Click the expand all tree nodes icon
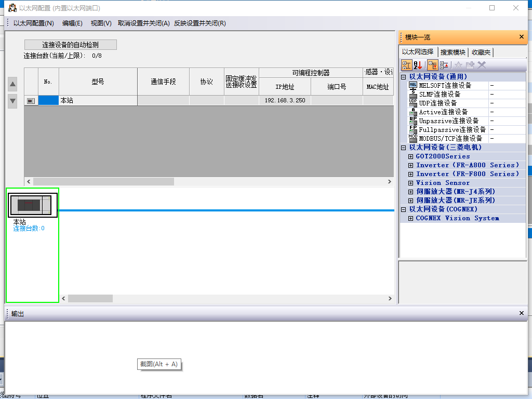532x399 pixels. point(432,65)
